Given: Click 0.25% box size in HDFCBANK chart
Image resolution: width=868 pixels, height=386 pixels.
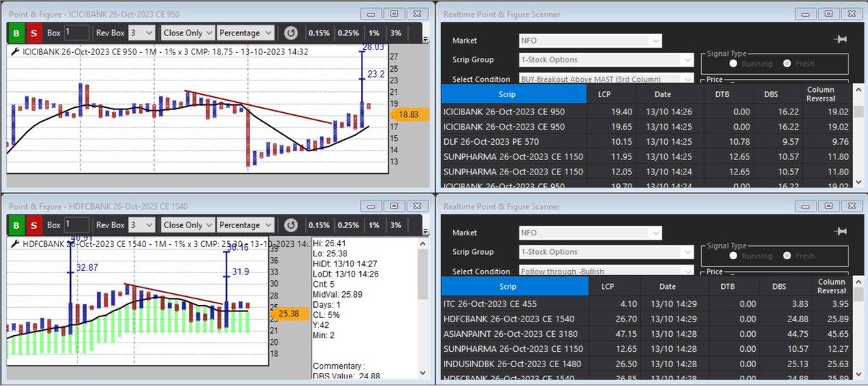Looking at the screenshot, I should (x=348, y=225).
